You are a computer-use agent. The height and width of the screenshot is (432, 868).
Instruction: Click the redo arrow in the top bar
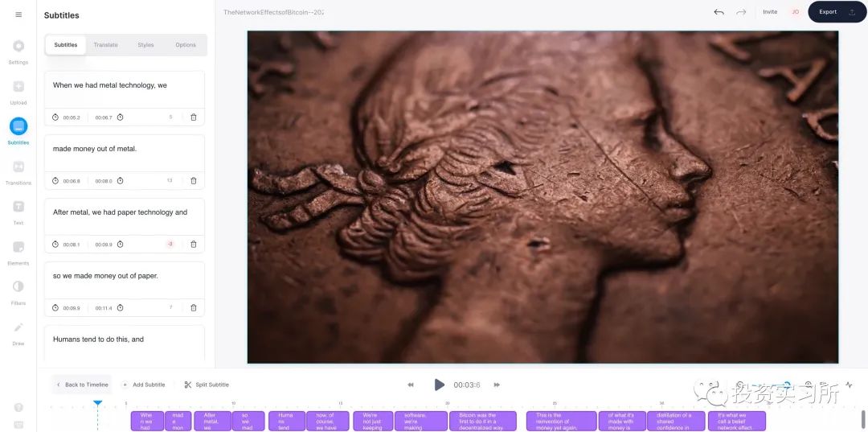tap(741, 12)
